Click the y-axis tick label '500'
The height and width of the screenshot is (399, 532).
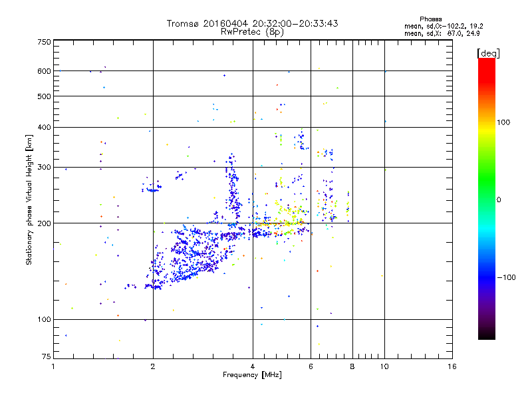tap(44, 96)
